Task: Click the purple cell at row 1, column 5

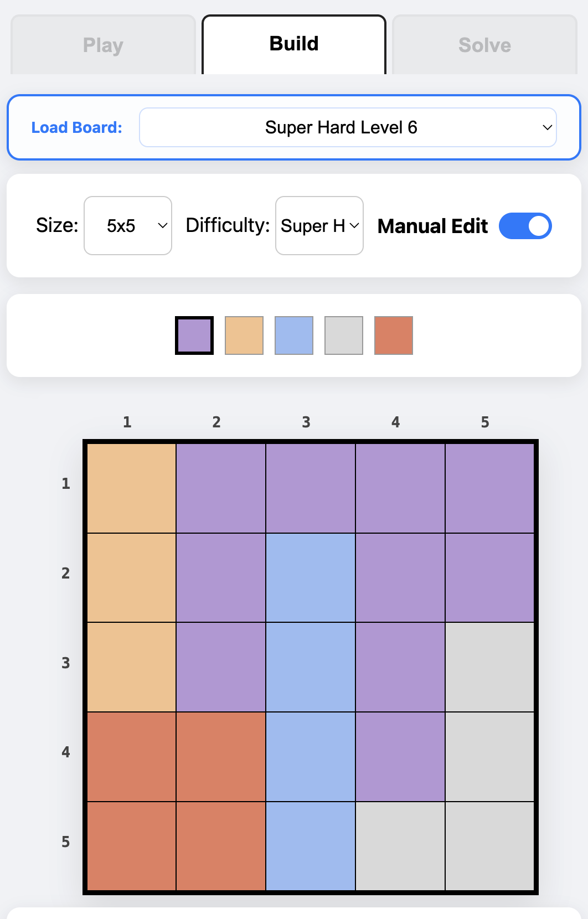Action: point(490,488)
